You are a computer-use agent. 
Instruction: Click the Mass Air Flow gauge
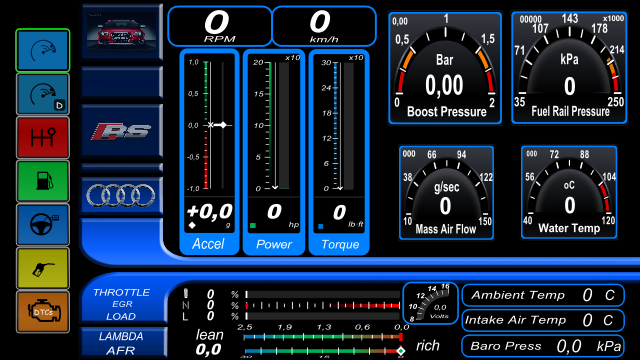[447, 193]
